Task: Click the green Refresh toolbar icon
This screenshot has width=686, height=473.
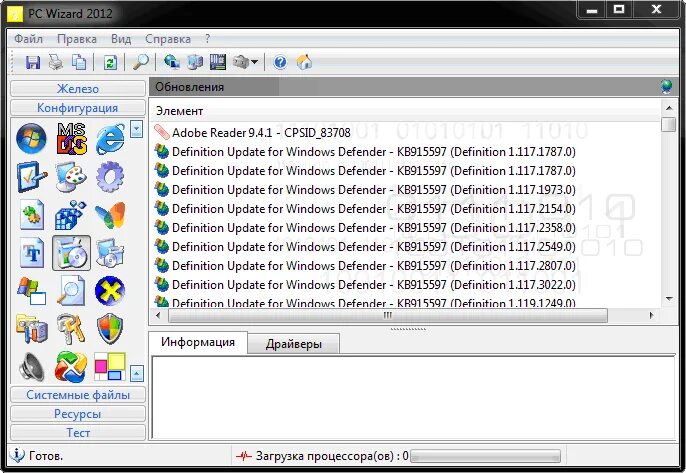Action: point(110,62)
